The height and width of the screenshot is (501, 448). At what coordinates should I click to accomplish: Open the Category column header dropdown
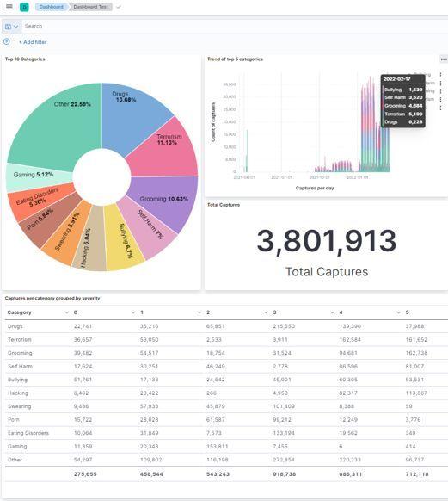(x=67, y=312)
